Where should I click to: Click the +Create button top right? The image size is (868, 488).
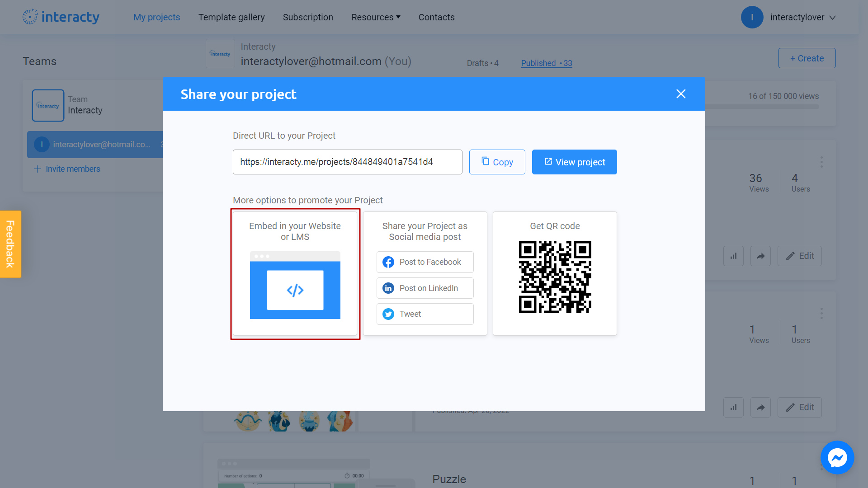click(x=807, y=58)
